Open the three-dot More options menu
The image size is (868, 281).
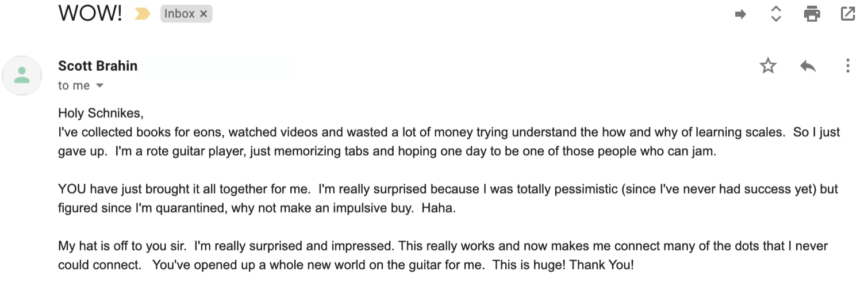point(848,66)
